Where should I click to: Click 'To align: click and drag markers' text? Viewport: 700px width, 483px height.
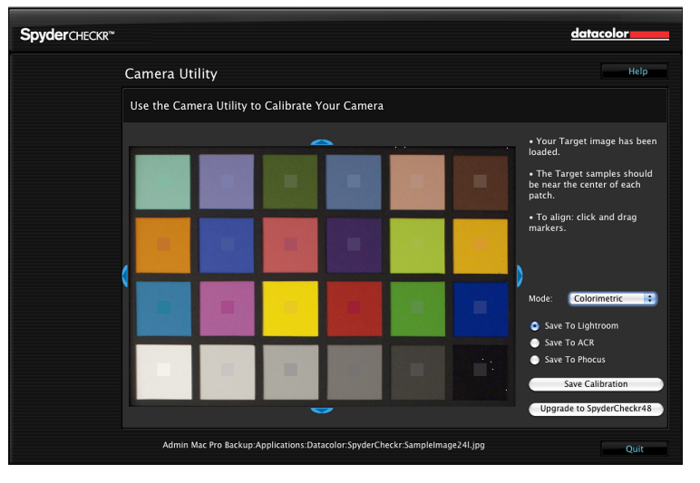[x=583, y=222]
